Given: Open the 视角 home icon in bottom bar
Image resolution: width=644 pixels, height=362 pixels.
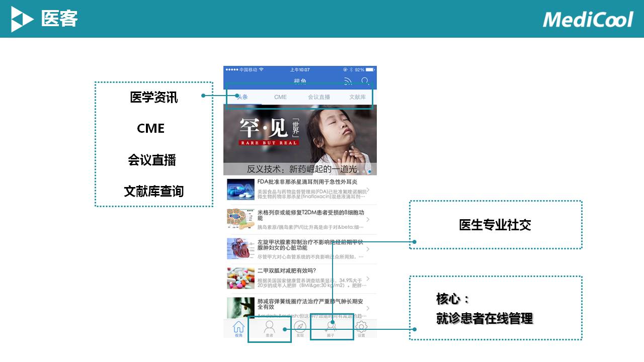Looking at the screenshot, I should click(238, 328).
